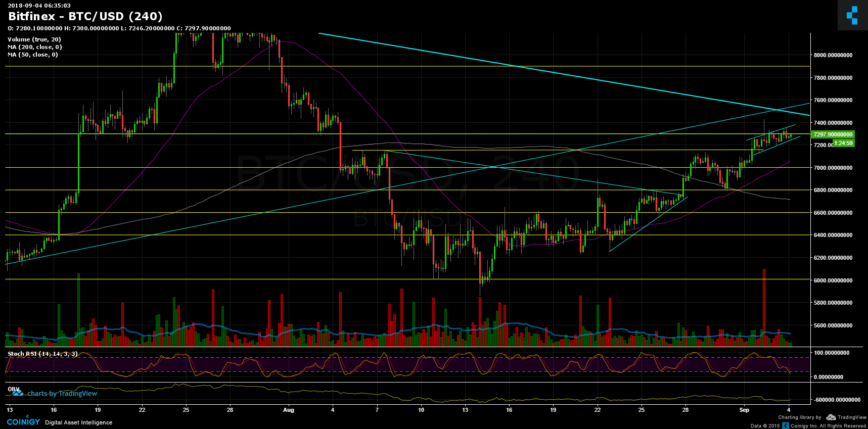The height and width of the screenshot is (429, 868).
Task: Click the 6400.00 price axis label
Action: point(833,235)
